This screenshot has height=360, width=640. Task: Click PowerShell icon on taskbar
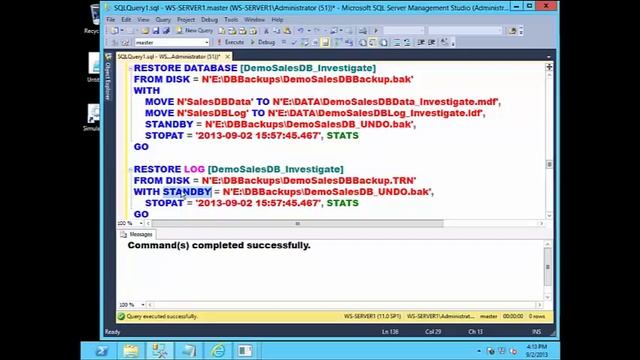click(102, 351)
